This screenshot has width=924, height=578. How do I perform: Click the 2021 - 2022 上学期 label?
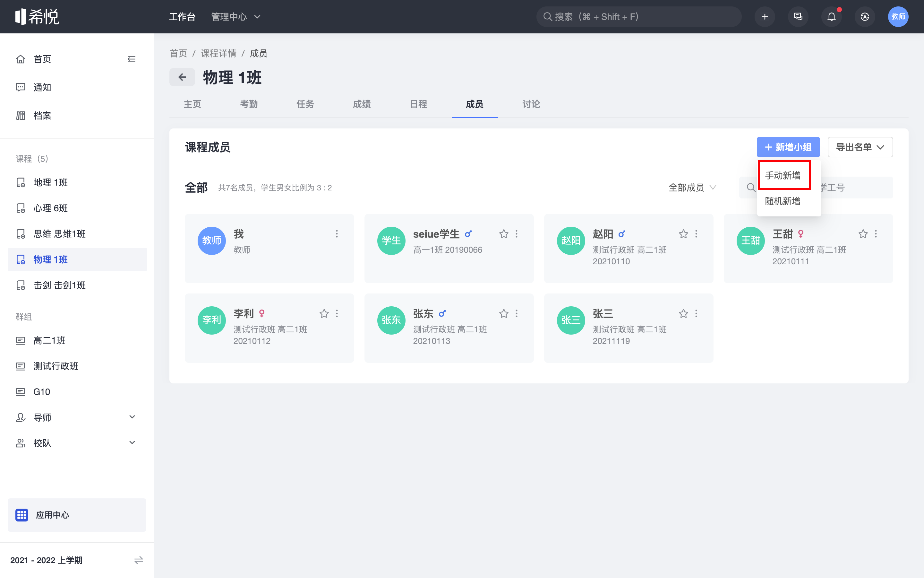pyautogui.click(x=46, y=560)
